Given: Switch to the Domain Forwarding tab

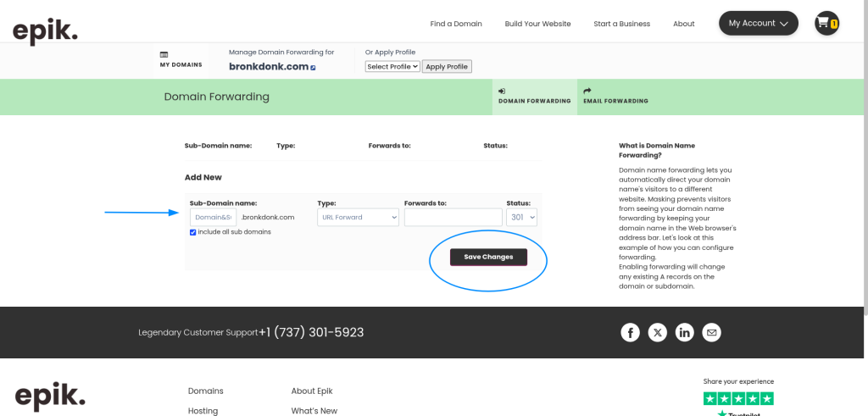Looking at the screenshot, I should (x=534, y=97).
